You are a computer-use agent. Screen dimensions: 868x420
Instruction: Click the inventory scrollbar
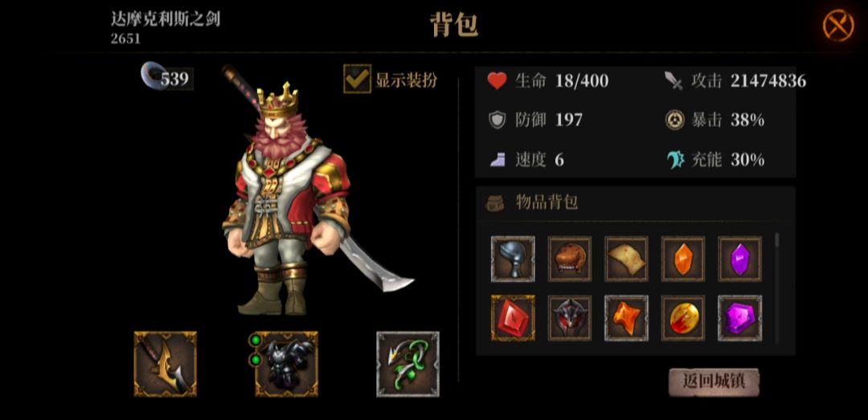[777, 287]
